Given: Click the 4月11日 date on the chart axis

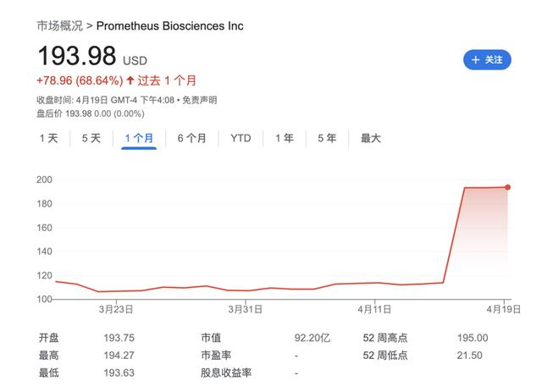Looking at the screenshot, I should click(x=374, y=310).
